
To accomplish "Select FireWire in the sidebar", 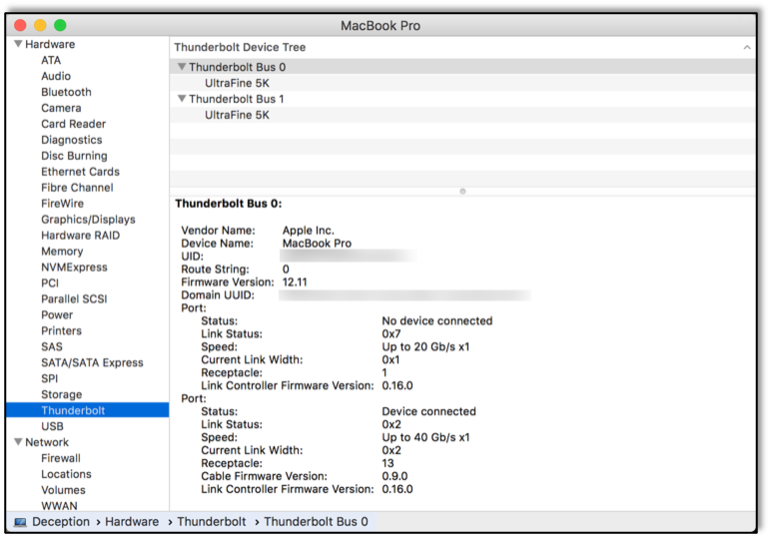I will pos(62,203).
